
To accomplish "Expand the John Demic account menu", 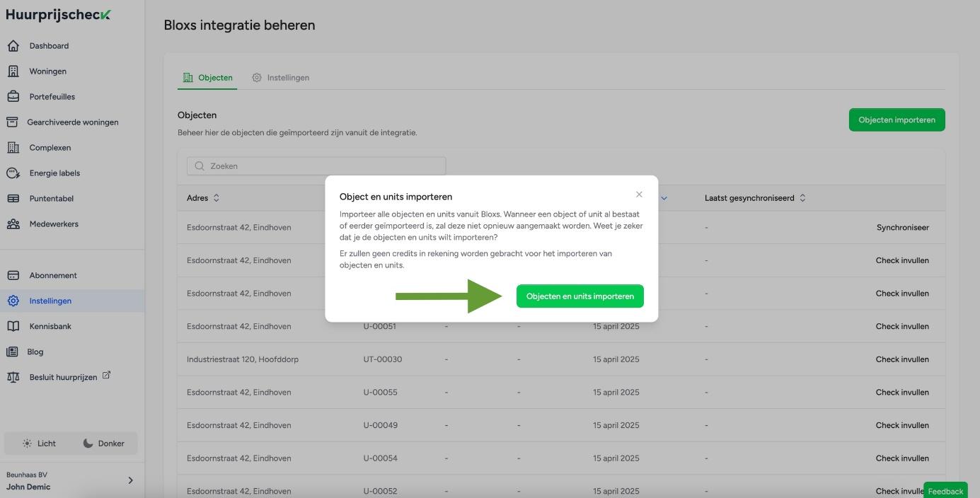I will coord(130,480).
